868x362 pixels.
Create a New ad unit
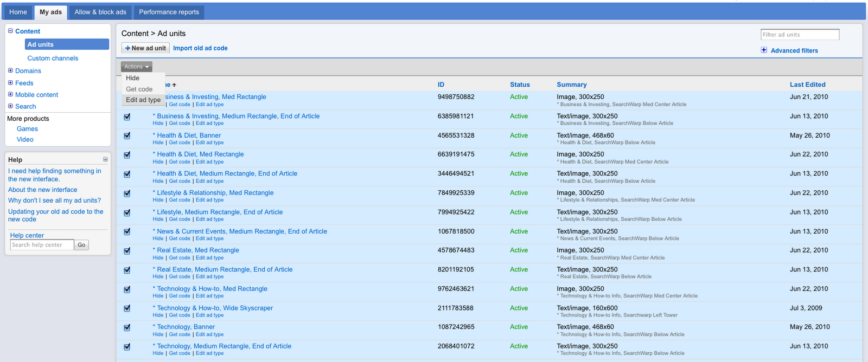(145, 48)
